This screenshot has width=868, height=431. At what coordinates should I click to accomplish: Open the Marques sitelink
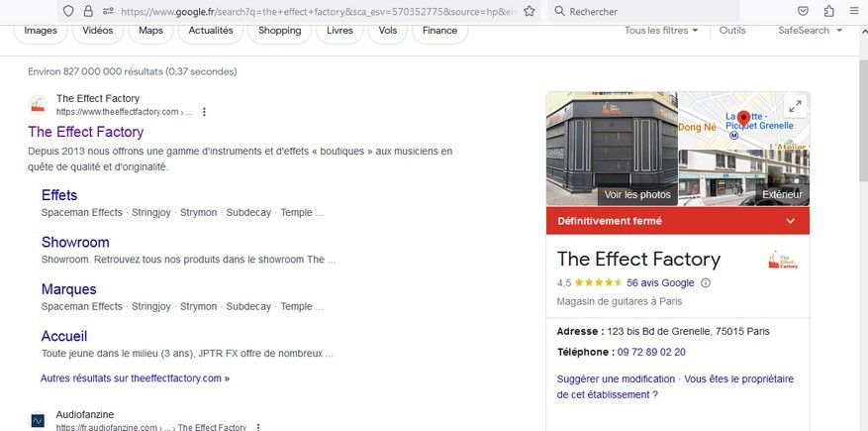[68, 289]
